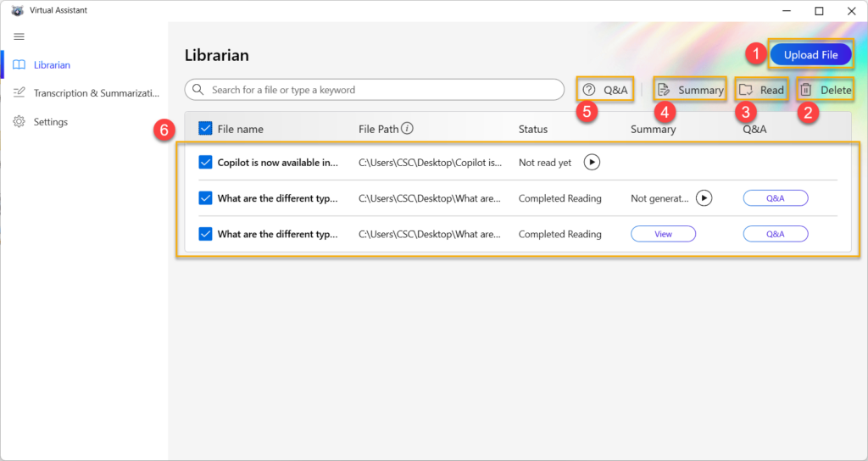Screen dimensions: 868x461
Task: Uncheck the checkbox in the row with View button
Action: 205,234
